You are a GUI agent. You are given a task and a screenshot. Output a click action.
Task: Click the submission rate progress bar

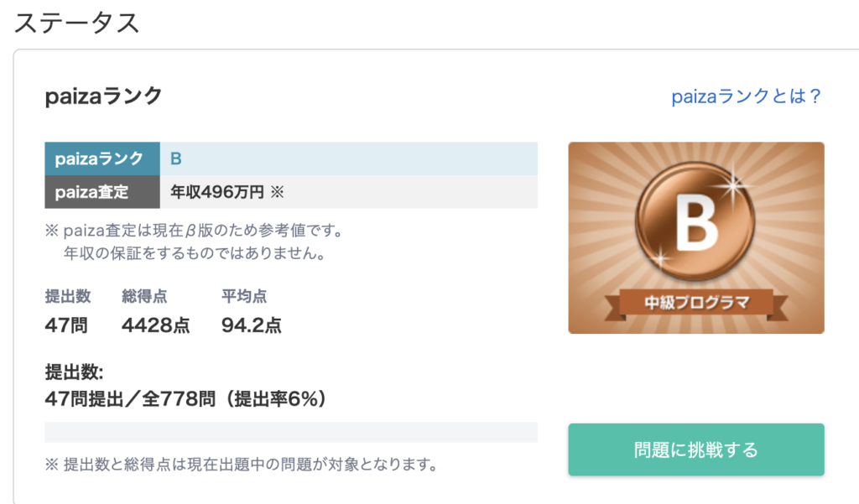click(290, 432)
